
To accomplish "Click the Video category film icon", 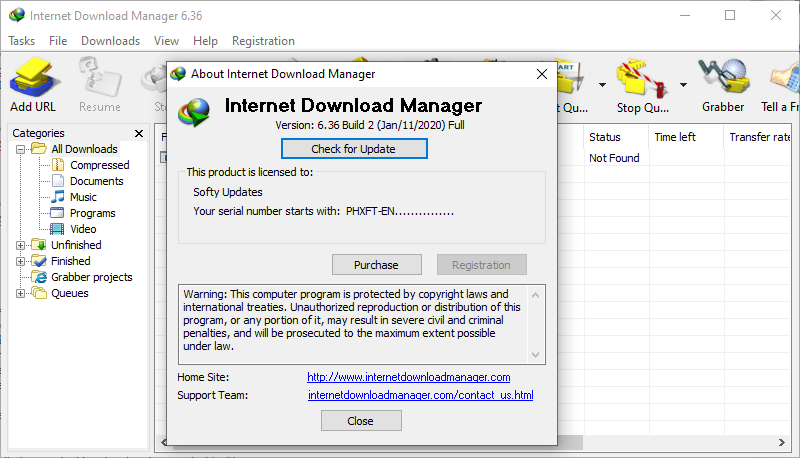I will click(x=57, y=229).
